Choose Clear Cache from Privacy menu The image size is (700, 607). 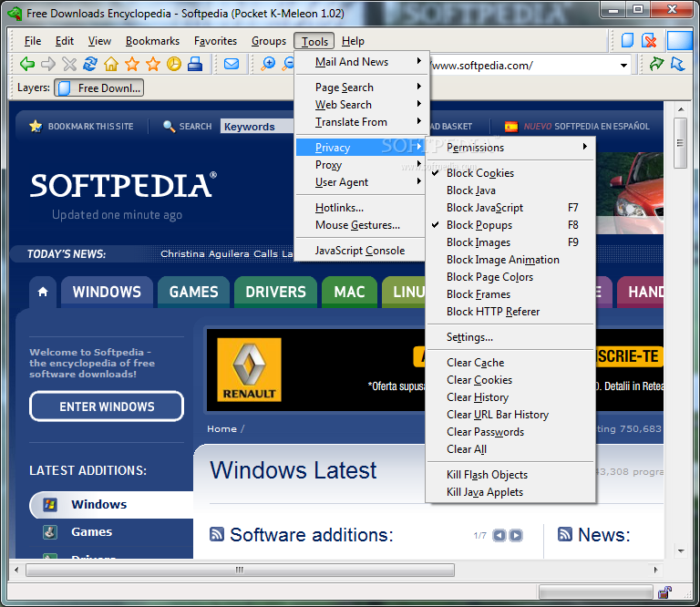click(x=510, y=363)
